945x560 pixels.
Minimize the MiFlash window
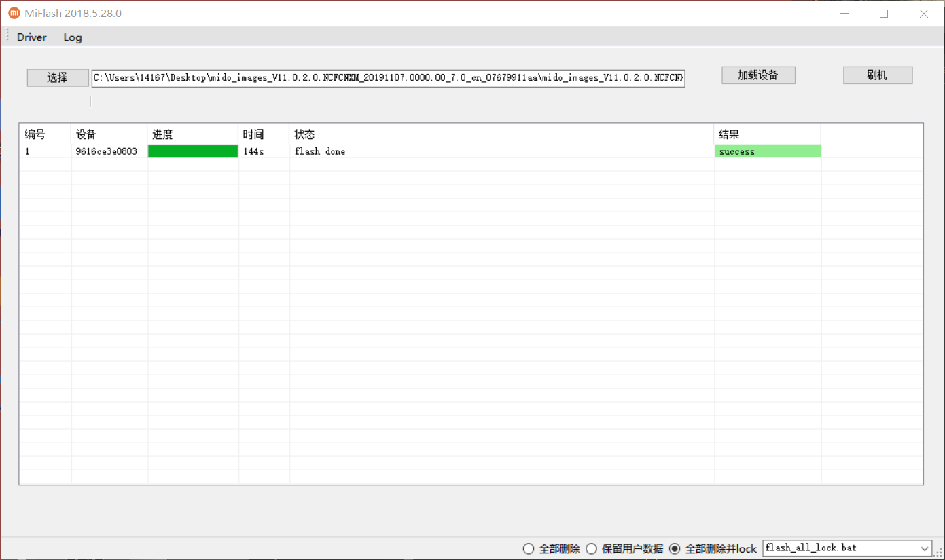844,14
